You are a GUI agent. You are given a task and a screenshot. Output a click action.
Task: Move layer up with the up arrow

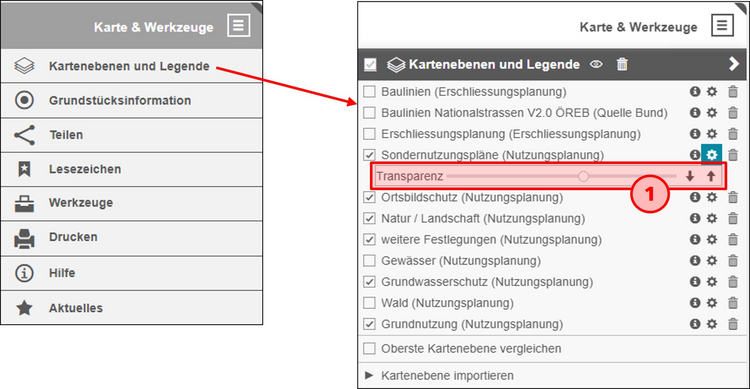711,176
